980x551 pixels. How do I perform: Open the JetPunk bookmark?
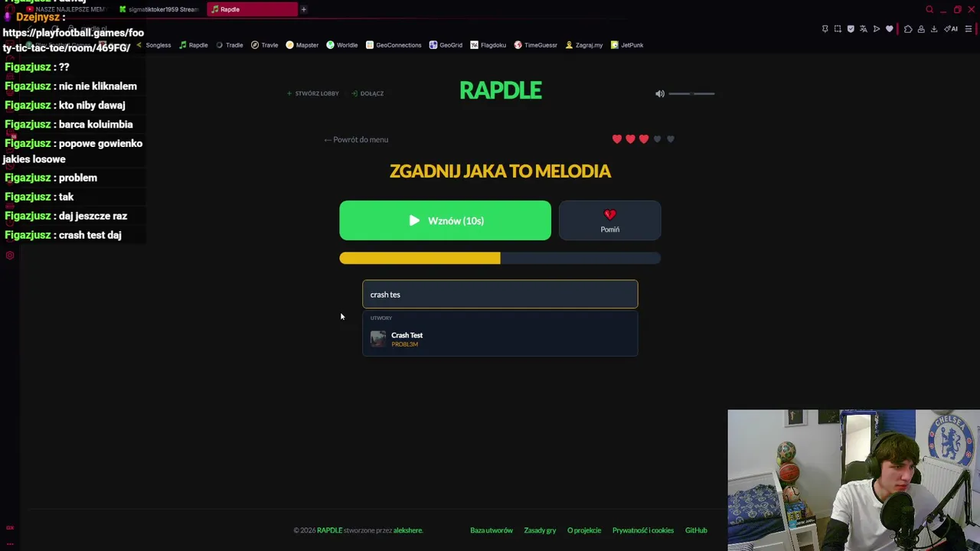[x=627, y=45]
